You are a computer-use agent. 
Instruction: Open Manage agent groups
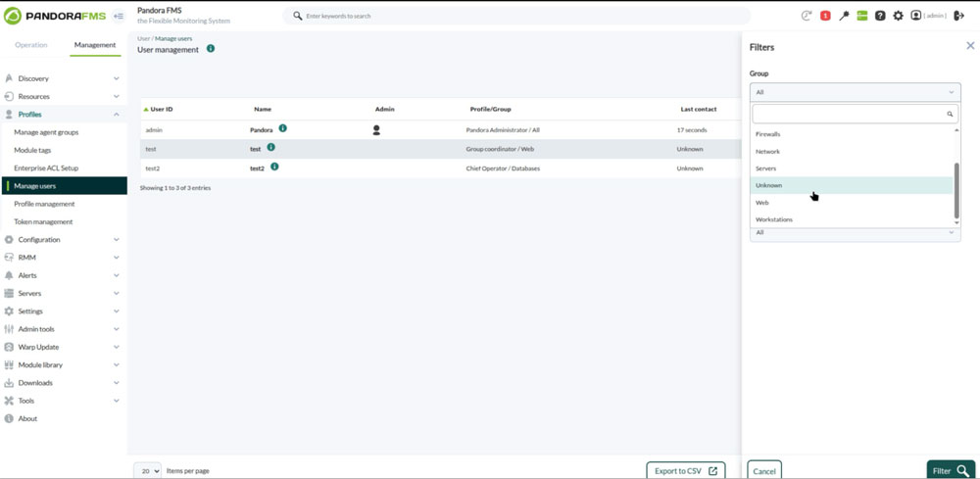46,132
